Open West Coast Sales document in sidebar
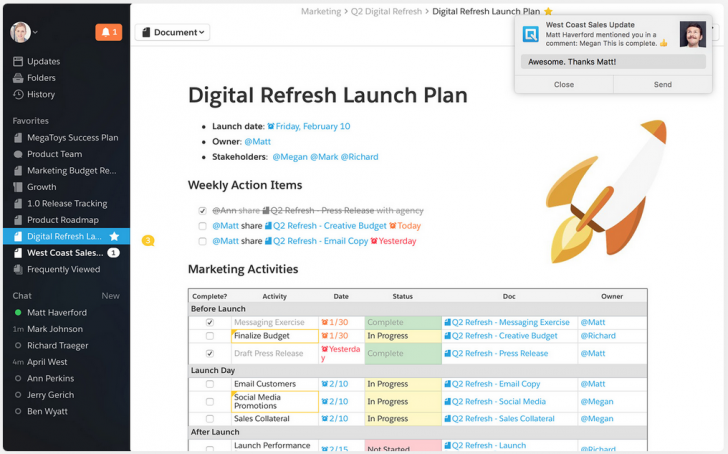Image resolution: width=728 pixels, height=454 pixels. 66,253
